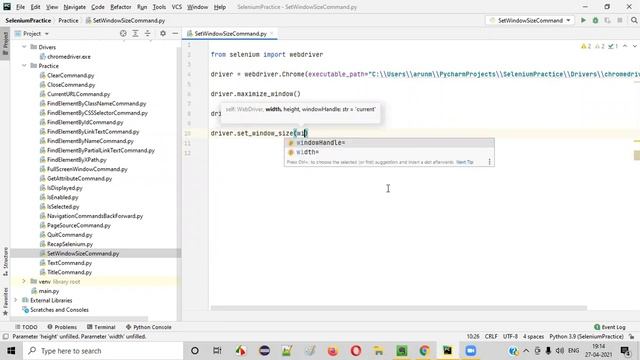The width and height of the screenshot is (640, 360).
Task: Open Opera browser from taskbar
Action: point(356,351)
